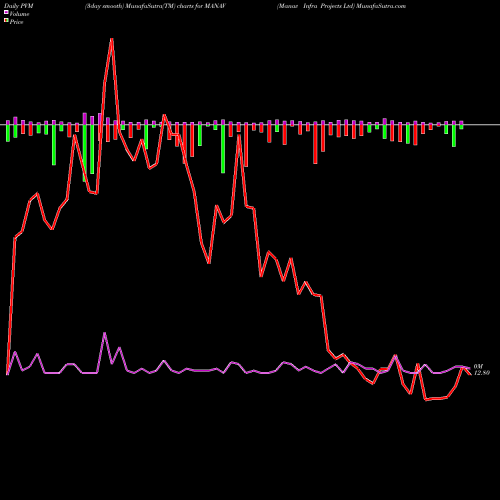The image size is (500, 500).
Task: Click the tallest peak of magenta volume line
Action: [x=105, y=333]
